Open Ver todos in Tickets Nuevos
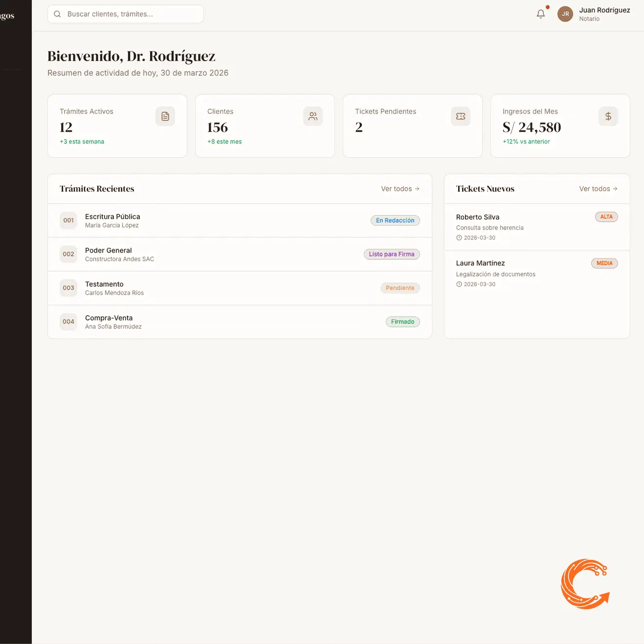This screenshot has width=644, height=644. pos(598,188)
